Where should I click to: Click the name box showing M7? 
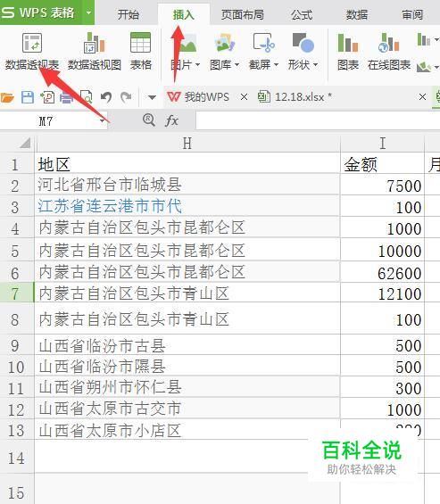(x=46, y=121)
